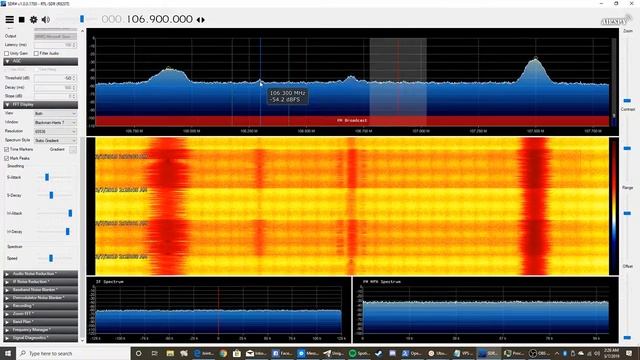Viewport: 640px width, 360px height.
Task: Open the settings gear configuration
Action: coord(33,20)
